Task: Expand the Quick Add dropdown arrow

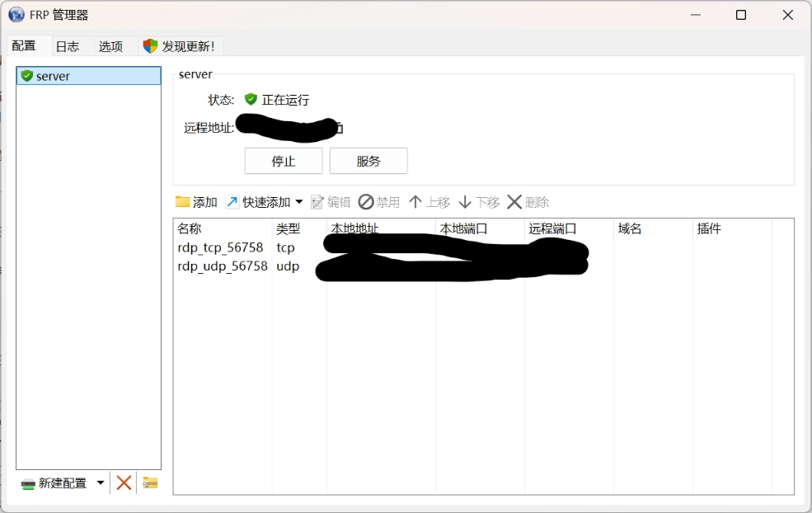Action: tap(299, 202)
